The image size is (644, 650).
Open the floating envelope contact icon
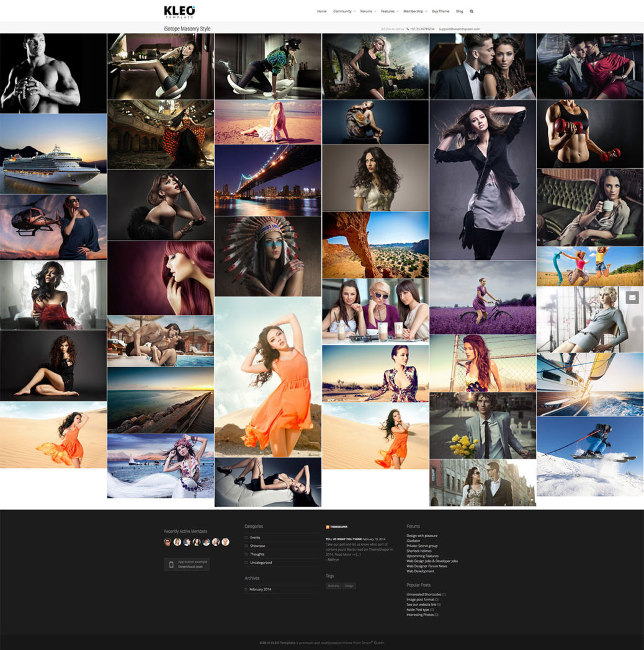click(632, 298)
